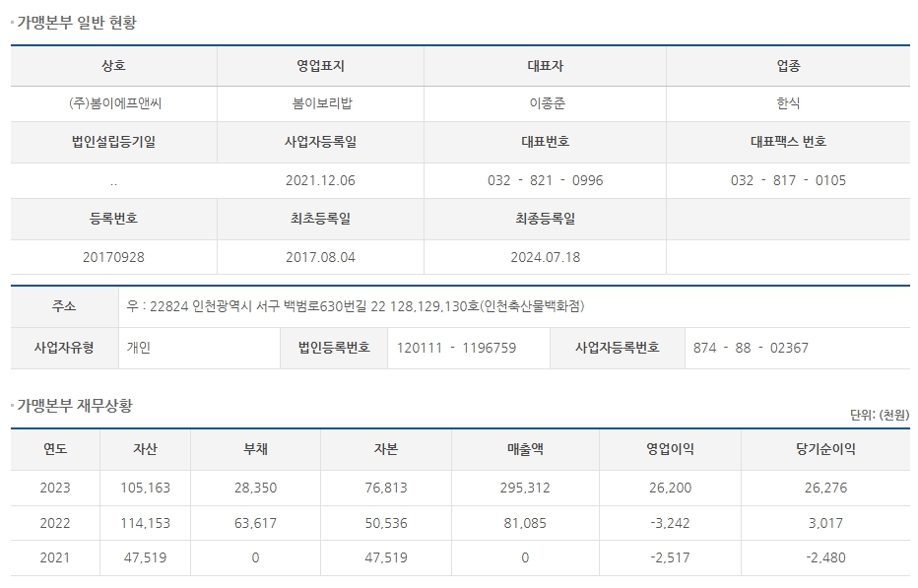
Task: Select the 대표자 column header
Action: click(x=545, y=66)
